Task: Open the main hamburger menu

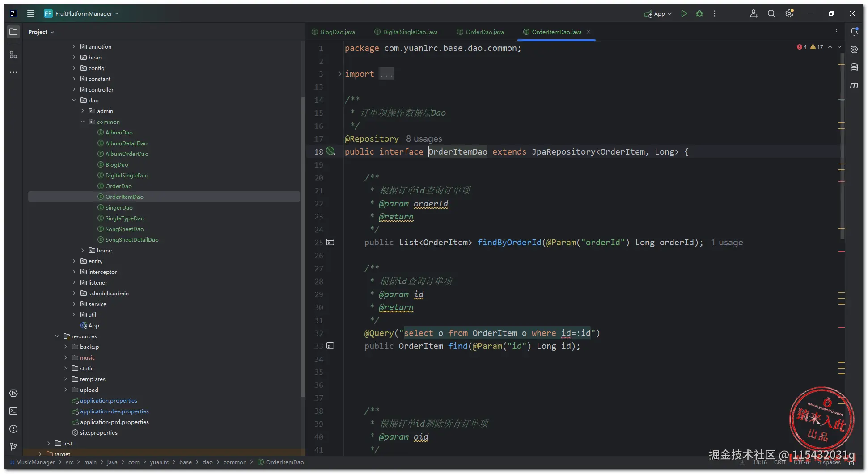Action: click(31, 13)
